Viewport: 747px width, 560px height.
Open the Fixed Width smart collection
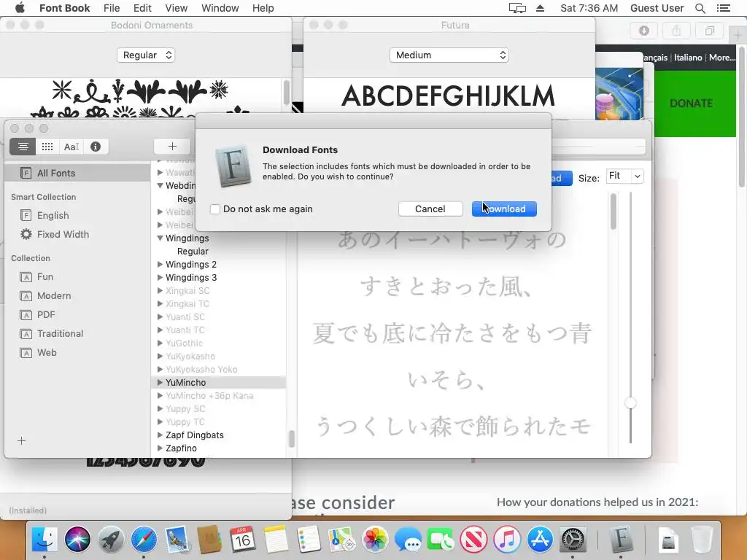(63, 234)
